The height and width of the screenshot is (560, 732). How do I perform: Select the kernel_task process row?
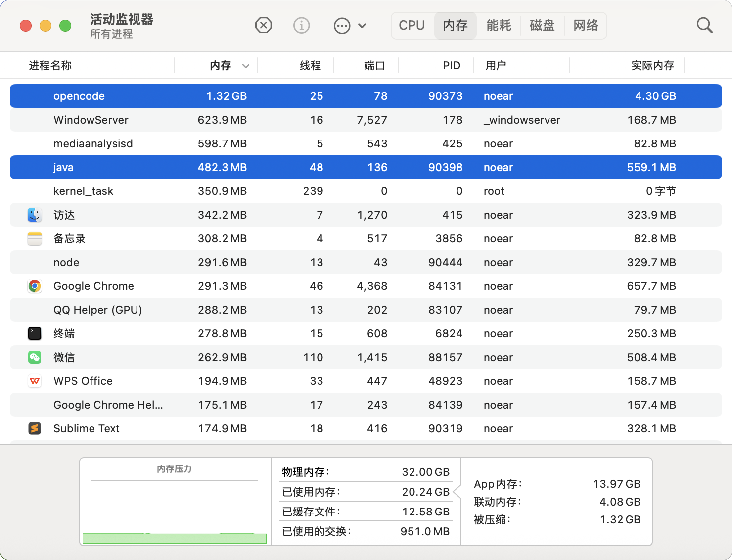(83, 191)
